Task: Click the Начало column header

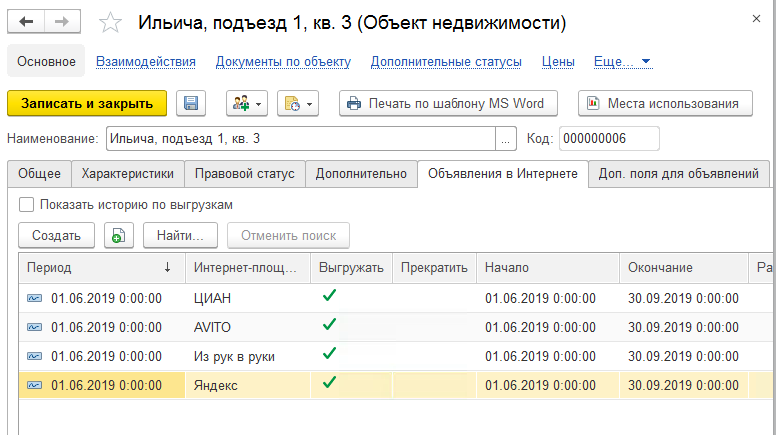Action: 548,268
